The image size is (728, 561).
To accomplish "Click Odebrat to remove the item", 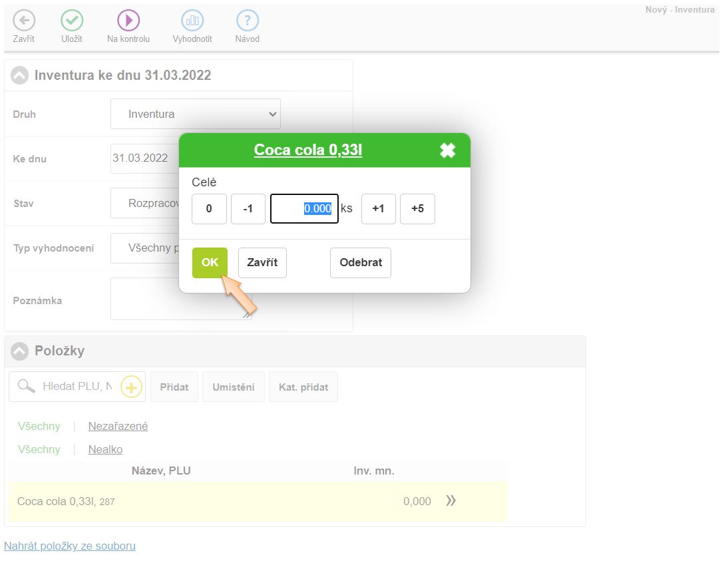I will point(360,262).
